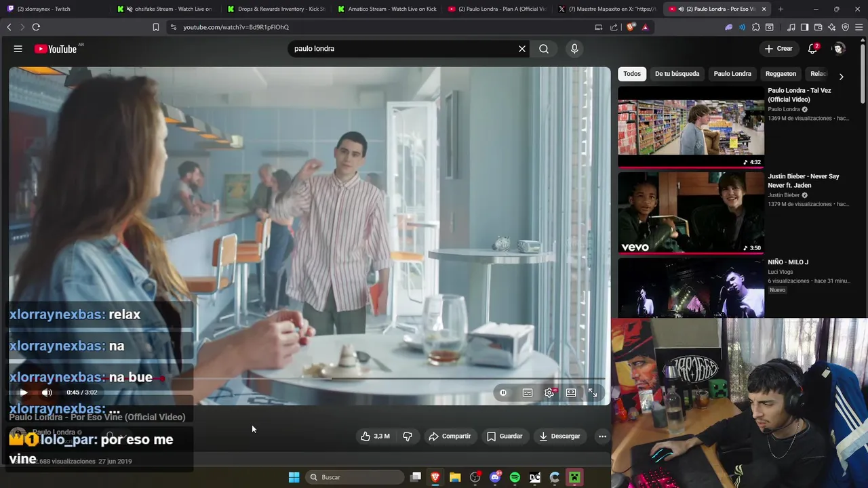868x488 pixels.
Task: Open Justin Bieber - Never Say Never title
Action: (803, 181)
